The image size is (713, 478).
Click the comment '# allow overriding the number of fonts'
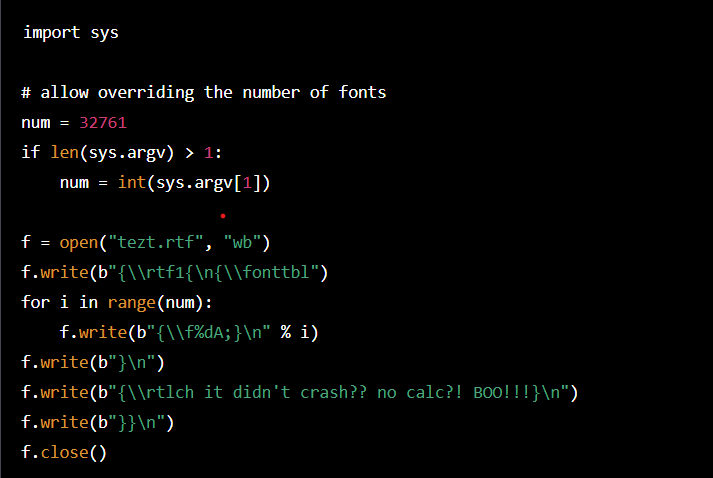(x=204, y=92)
